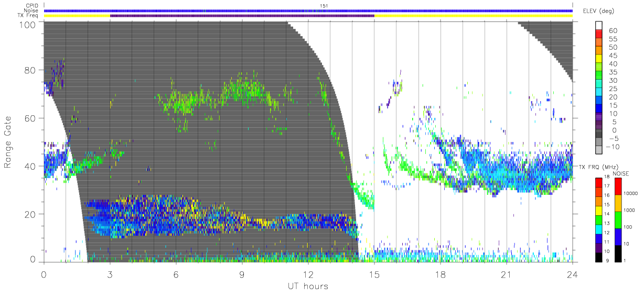
Task: Click the '40' tick on Range Gate axis
Action: (x=30, y=166)
